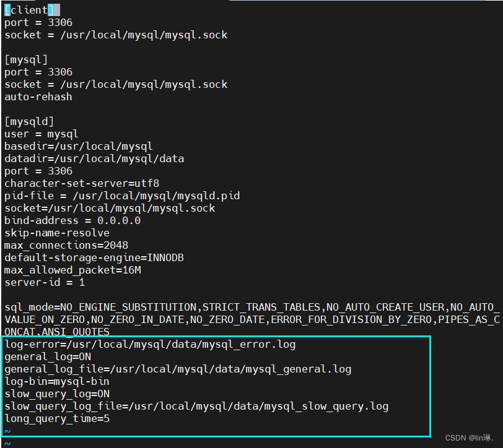
Task: Click the server-id = 1 line
Action: click(44, 282)
